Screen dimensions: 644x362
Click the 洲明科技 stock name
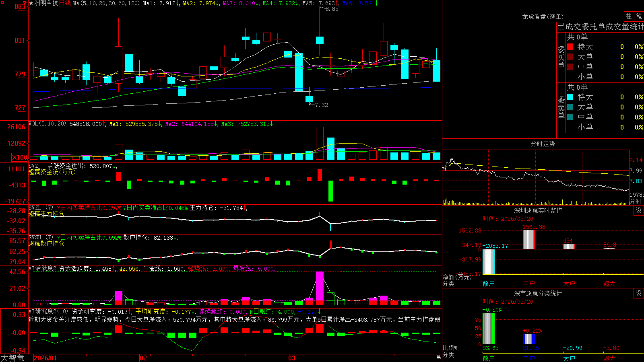(46, 3)
